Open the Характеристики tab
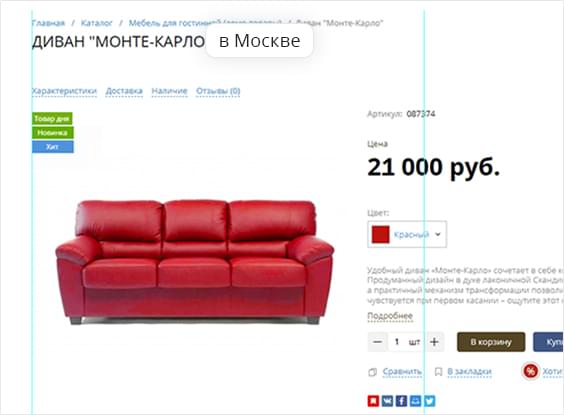564x415 pixels. [64, 91]
